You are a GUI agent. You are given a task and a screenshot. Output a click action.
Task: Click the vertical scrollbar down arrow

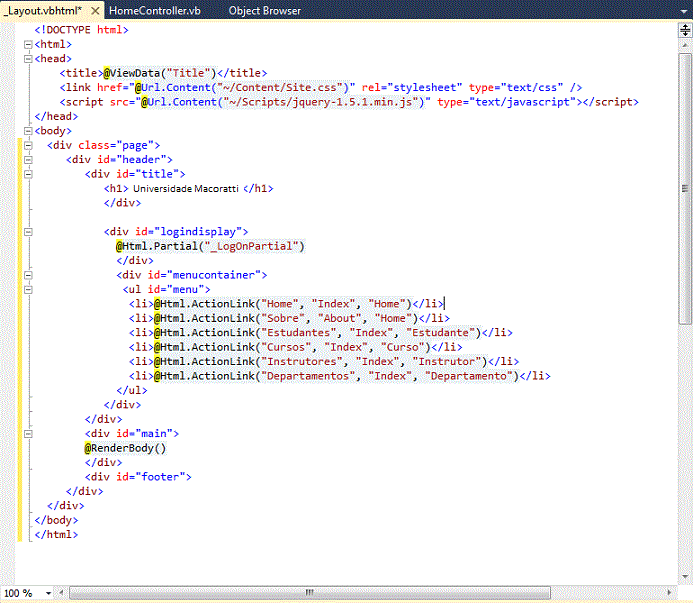pos(685,576)
